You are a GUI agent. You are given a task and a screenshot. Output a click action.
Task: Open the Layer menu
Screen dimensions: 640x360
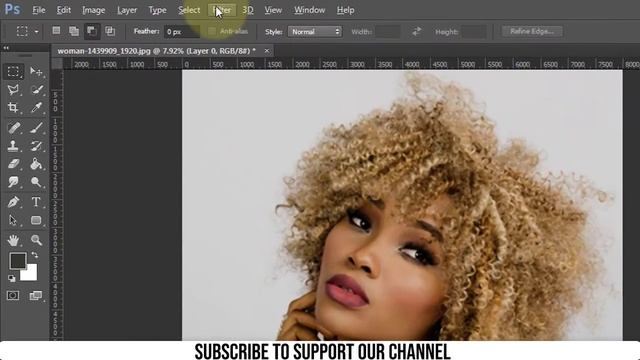(127, 10)
